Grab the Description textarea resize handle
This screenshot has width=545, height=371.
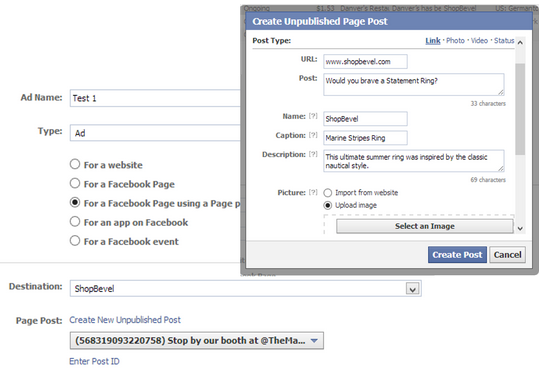pyautogui.click(x=501, y=168)
